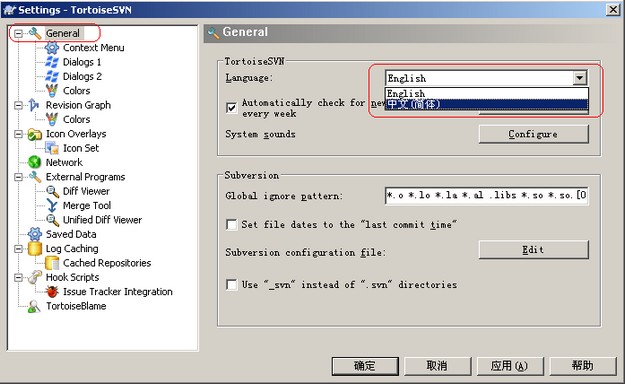The height and width of the screenshot is (384, 625).
Task: Select the Diff Viewer tree label
Action: click(86, 191)
